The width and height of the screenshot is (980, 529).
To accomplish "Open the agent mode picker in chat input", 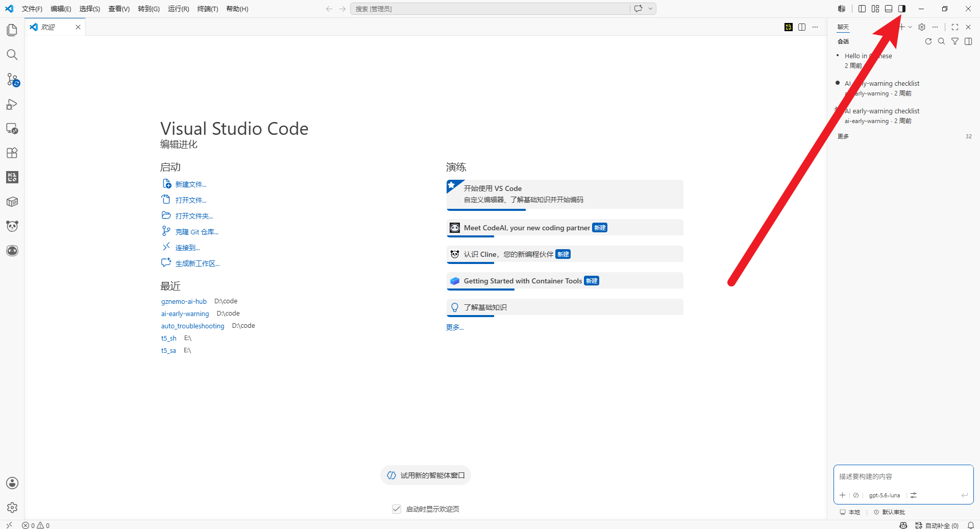I will (x=856, y=495).
